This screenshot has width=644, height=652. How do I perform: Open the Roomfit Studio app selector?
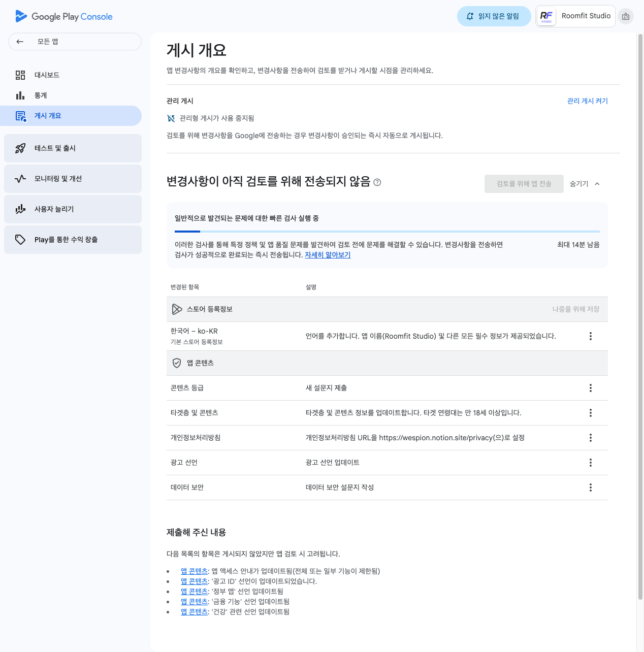point(575,16)
